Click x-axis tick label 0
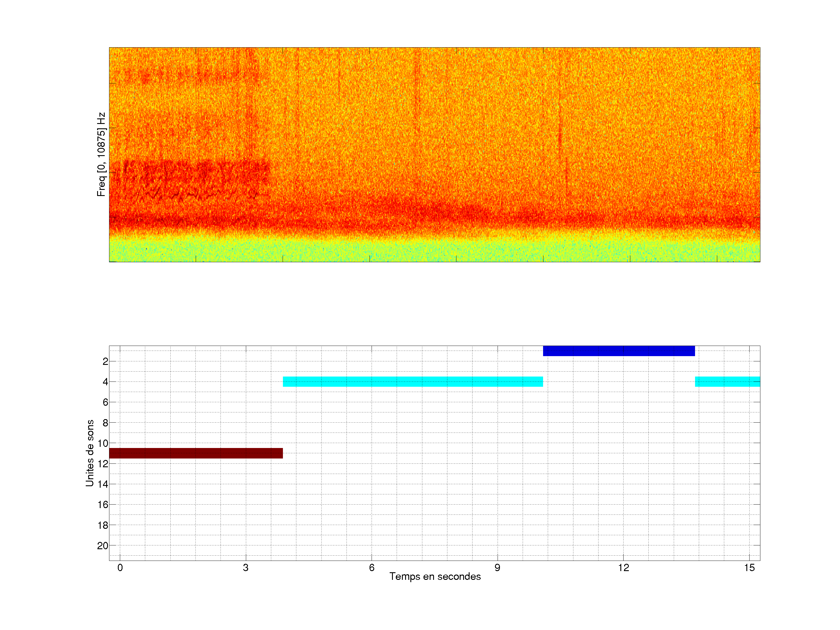This screenshot has width=840, height=630. 120,568
